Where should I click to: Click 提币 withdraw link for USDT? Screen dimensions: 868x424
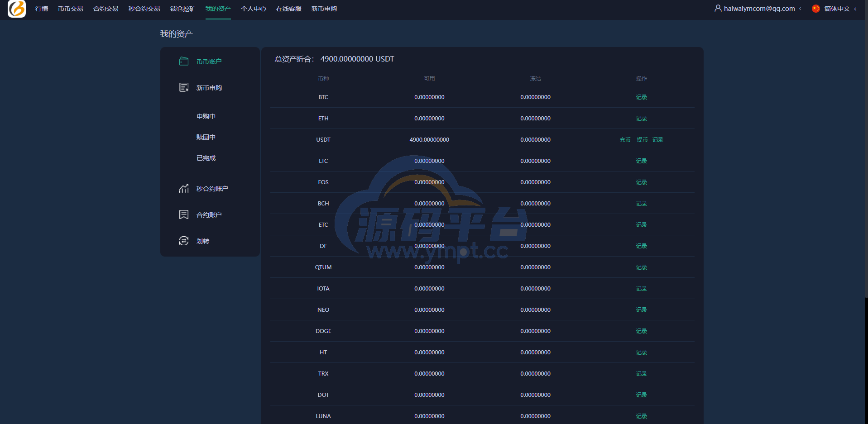coord(642,139)
